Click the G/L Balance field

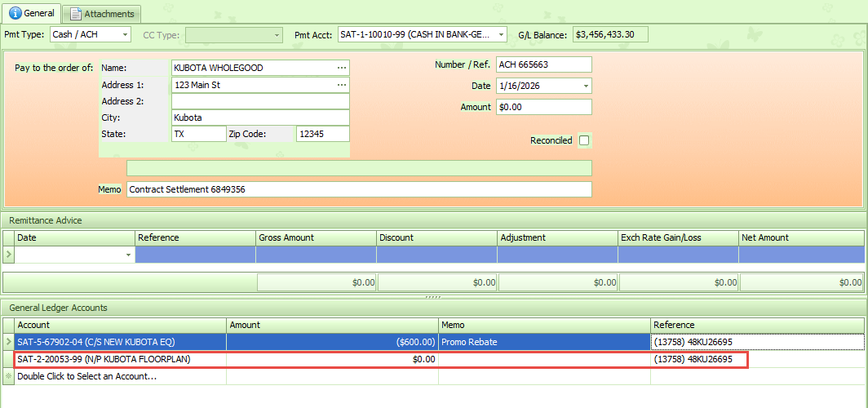pos(610,35)
